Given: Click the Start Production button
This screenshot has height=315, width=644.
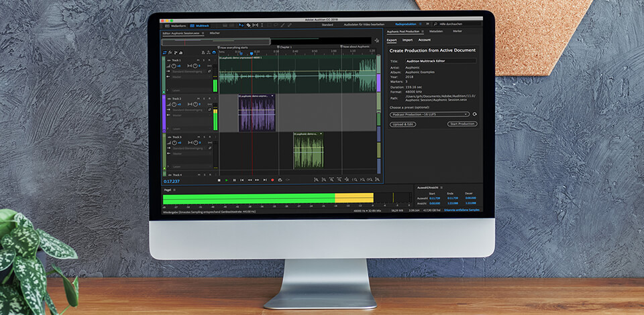Looking at the screenshot, I should [x=462, y=124].
